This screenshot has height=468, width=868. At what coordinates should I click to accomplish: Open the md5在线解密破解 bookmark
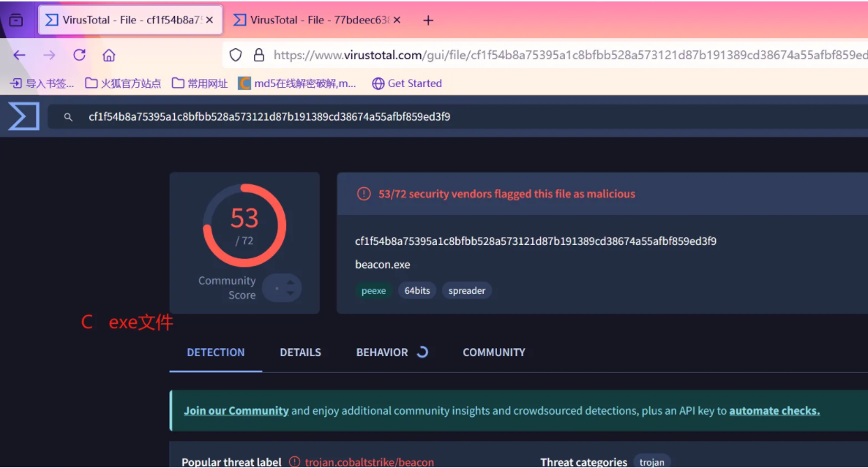point(297,83)
